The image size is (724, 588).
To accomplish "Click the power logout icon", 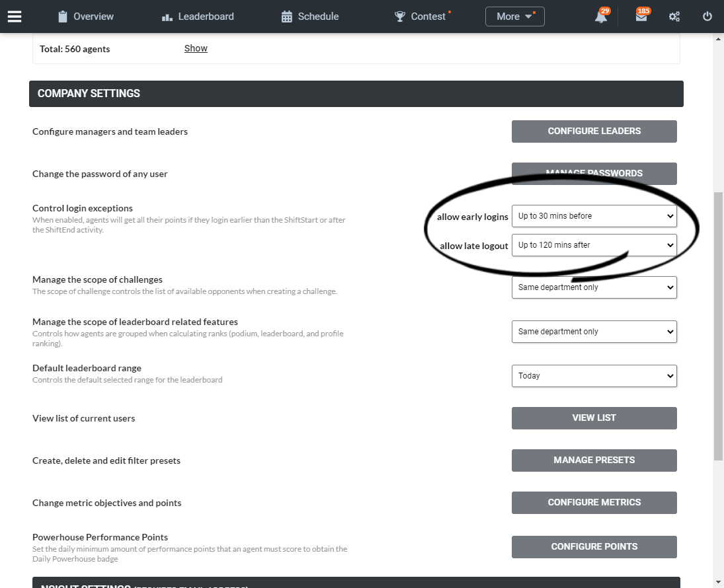I will [707, 17].
